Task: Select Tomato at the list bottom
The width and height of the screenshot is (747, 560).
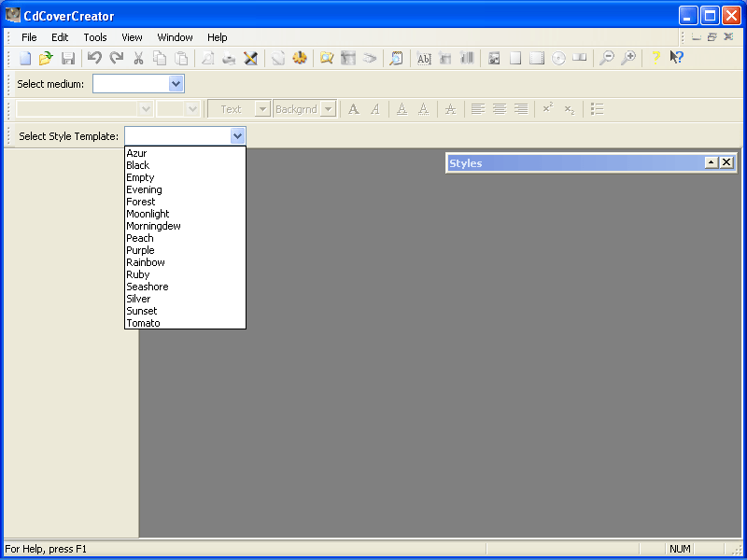Action: [x=185, y=323]
